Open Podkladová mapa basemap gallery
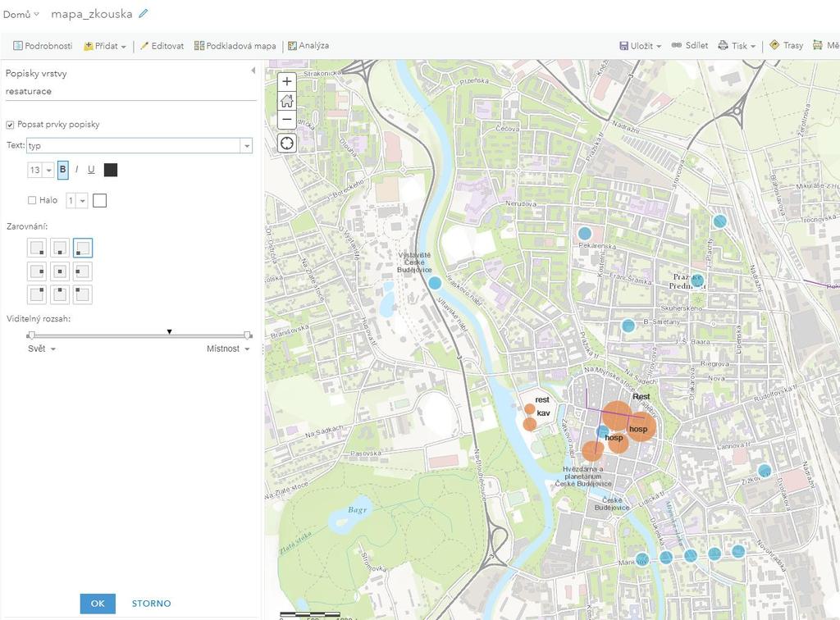840x620 pixels. click(x=235, y=46)
